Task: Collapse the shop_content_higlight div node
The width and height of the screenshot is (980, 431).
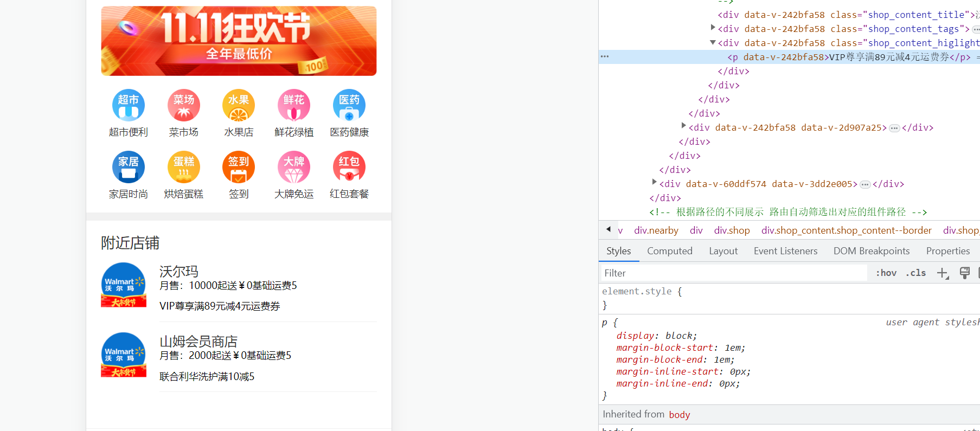Action: pos(713,42)
